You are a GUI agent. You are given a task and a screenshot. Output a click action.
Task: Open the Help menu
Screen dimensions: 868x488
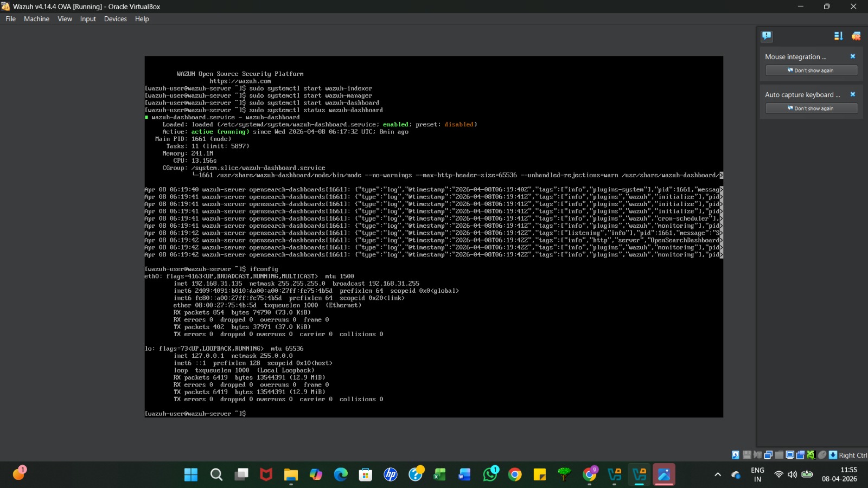(x=142, y=19)
